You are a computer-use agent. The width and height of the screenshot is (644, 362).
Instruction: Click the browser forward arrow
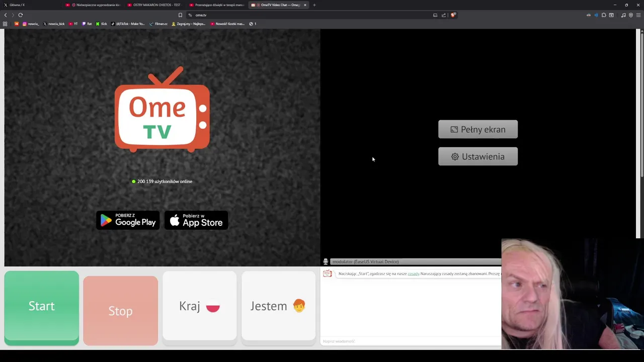pyautogui.click(x=13, y=15)
